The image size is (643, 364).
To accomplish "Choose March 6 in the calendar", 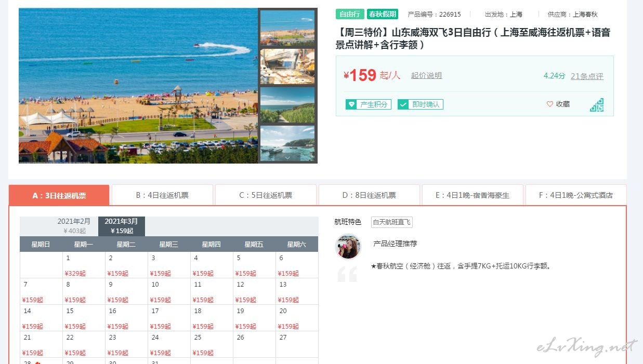I will 297,265.
